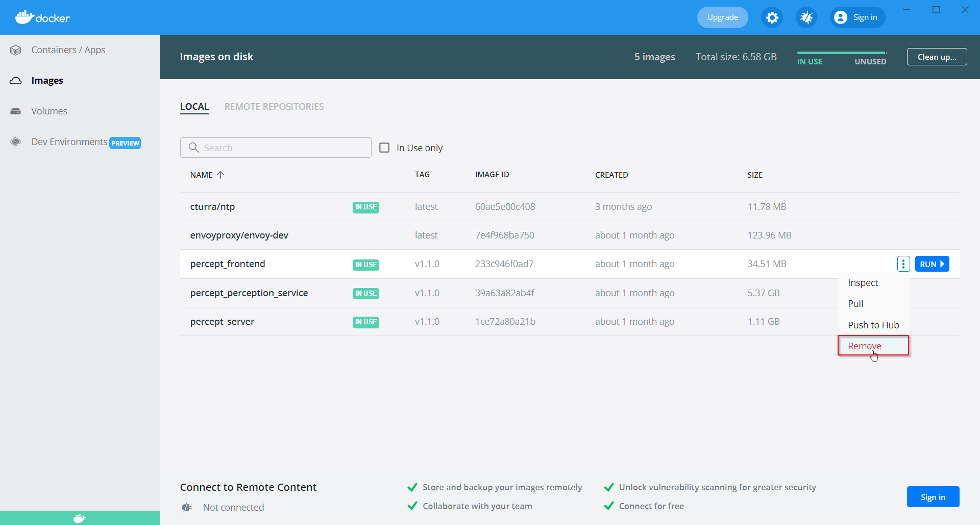Maximize the Docker Desktop window
980x525 pixels.
pyautogui.click(x=936, y=10)
